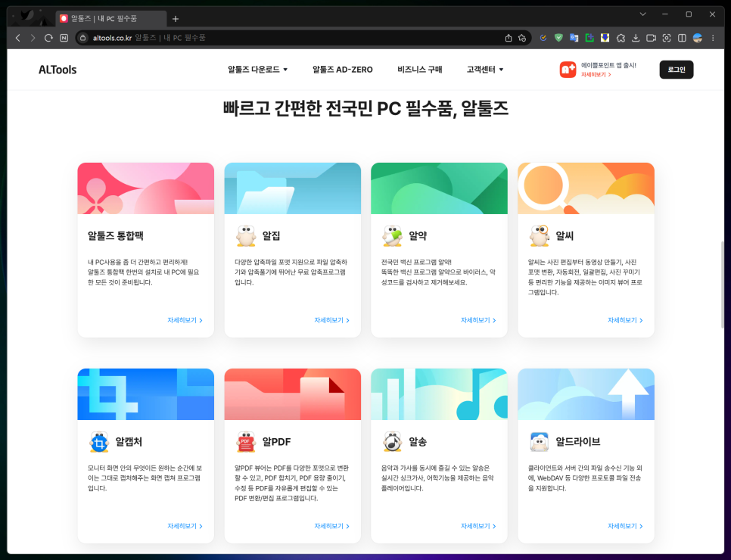Click the browser forward arrow
This screenshot has width=731, height=560.
click(33, 38)
